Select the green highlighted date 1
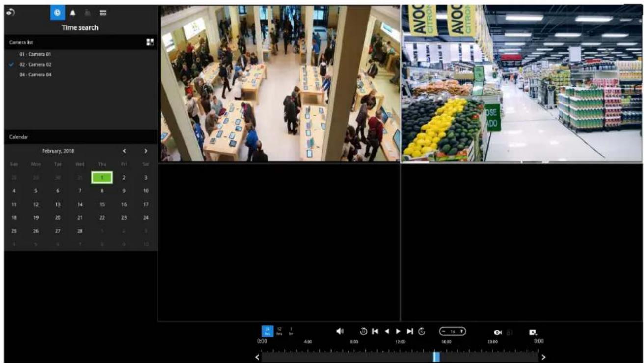 (x=102, y=177)
